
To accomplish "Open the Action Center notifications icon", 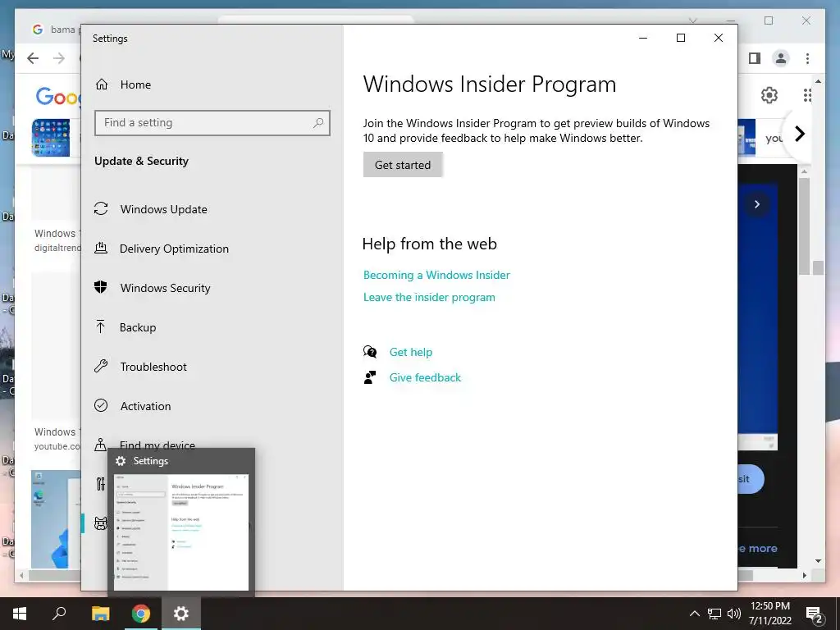I will point(815,615).
